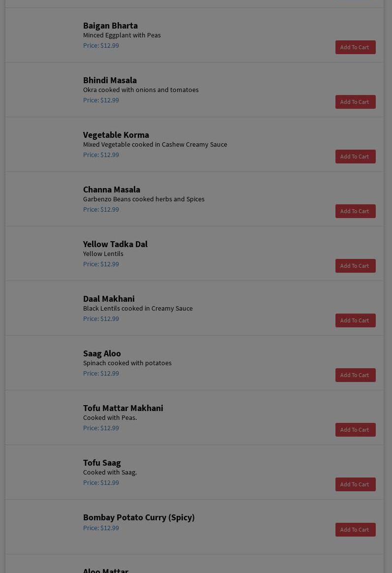Image resolution: width=392 pixels, height=573 pixels.
Task: Open the Tofu Mattar Makhani menu item
Action: (x=123, y=408)
